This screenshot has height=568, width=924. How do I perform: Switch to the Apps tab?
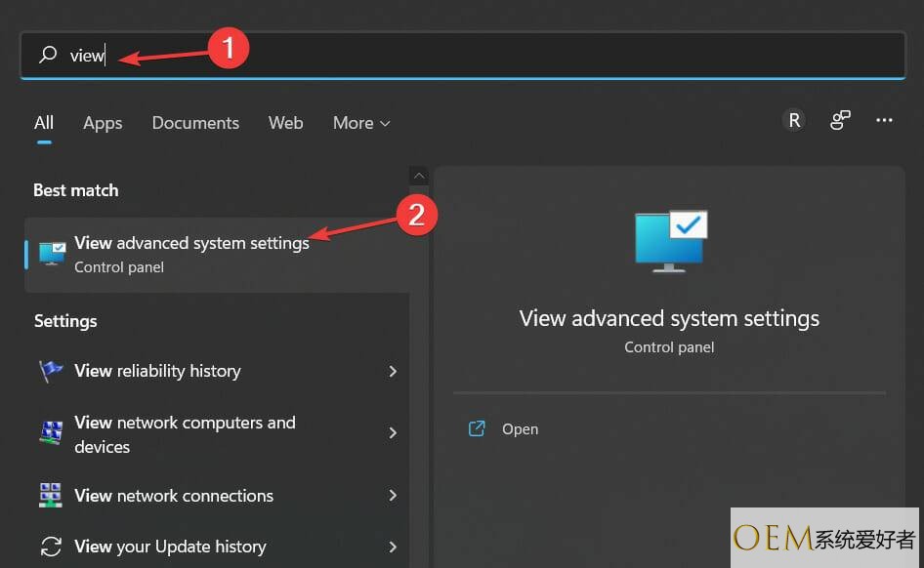[103, 123]
